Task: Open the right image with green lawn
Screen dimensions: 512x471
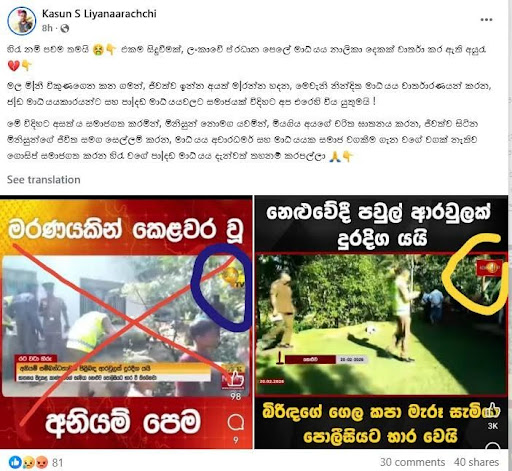Action: [x=382, y=322]
